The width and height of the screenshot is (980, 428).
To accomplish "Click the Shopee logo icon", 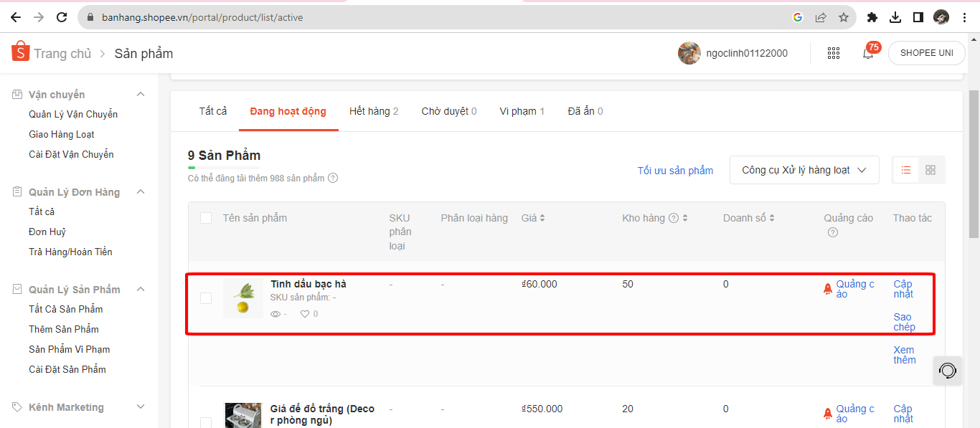I will [20, 52].
